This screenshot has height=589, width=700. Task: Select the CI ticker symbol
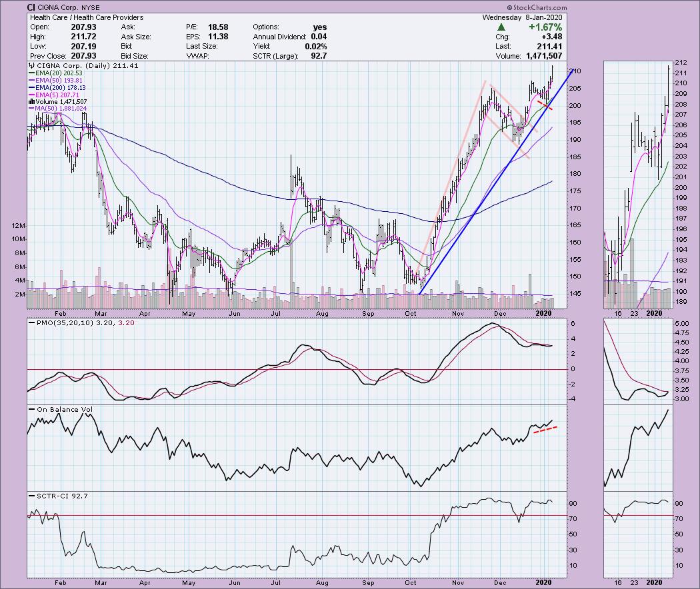coord(31,7)
